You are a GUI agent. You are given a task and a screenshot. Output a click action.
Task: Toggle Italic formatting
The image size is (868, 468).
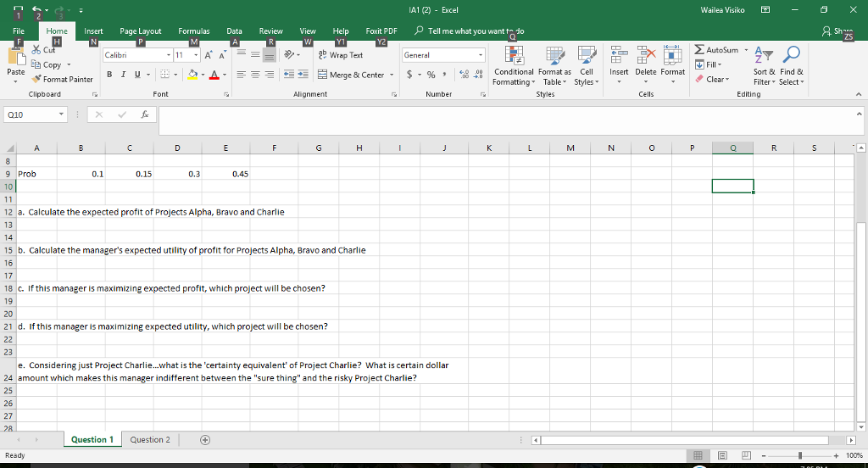click(x=123, y=75)
